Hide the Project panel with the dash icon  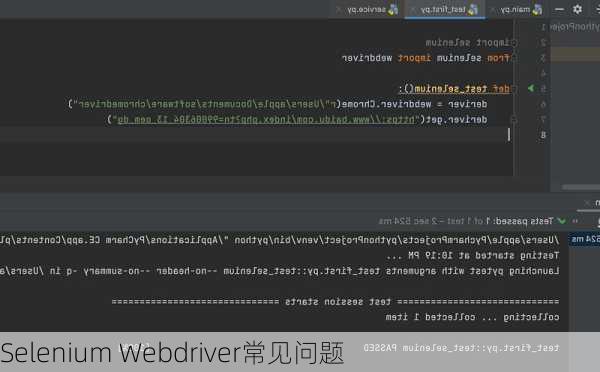pyautogui.click(x=559, y=9)
